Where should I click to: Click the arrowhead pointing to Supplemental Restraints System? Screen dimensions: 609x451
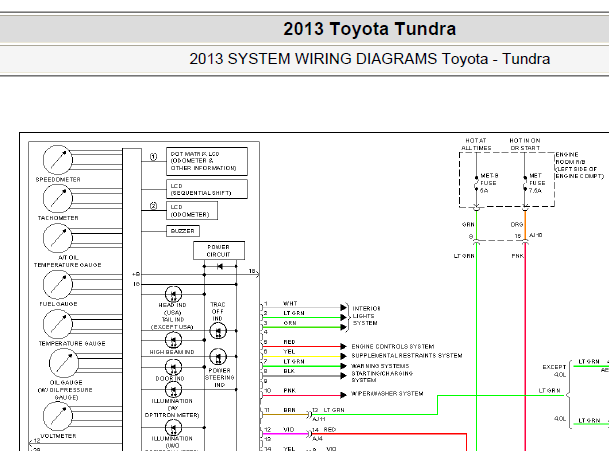(343, 356)
